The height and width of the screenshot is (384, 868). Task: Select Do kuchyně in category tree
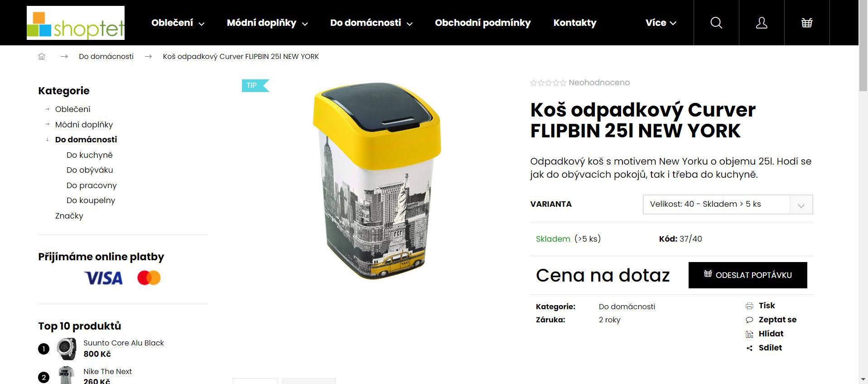(89, 155)
